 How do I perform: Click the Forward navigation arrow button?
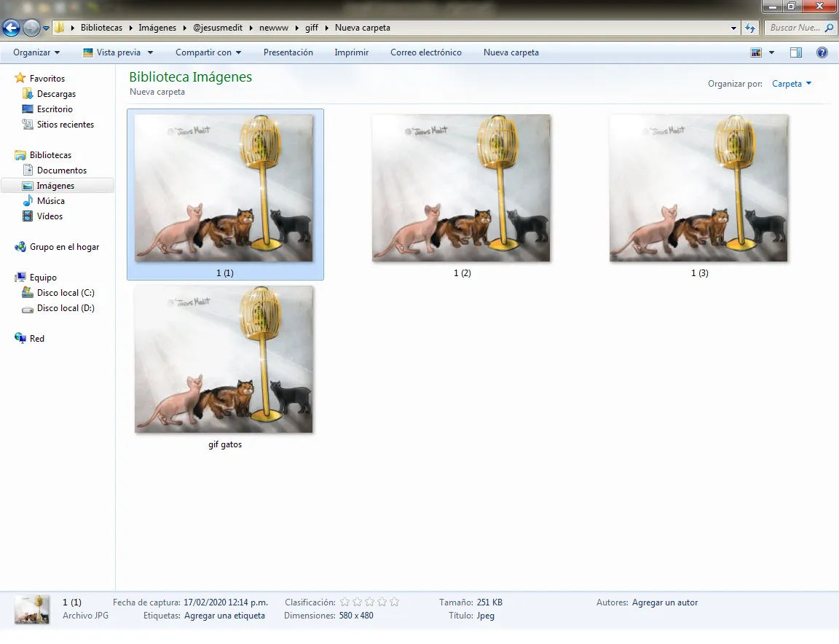tap(31, 28)
